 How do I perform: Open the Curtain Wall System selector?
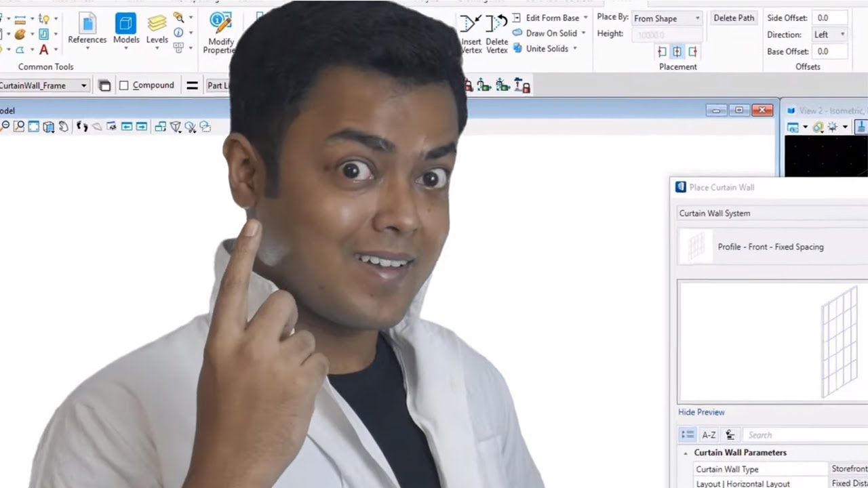tap(773, 213)
